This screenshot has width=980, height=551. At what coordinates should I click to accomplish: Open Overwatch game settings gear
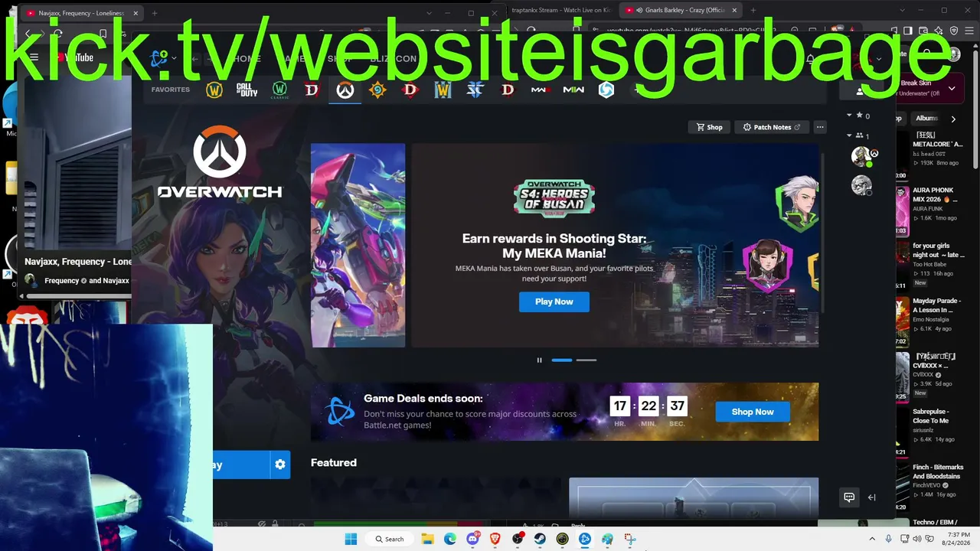click(x=280, y=465)
